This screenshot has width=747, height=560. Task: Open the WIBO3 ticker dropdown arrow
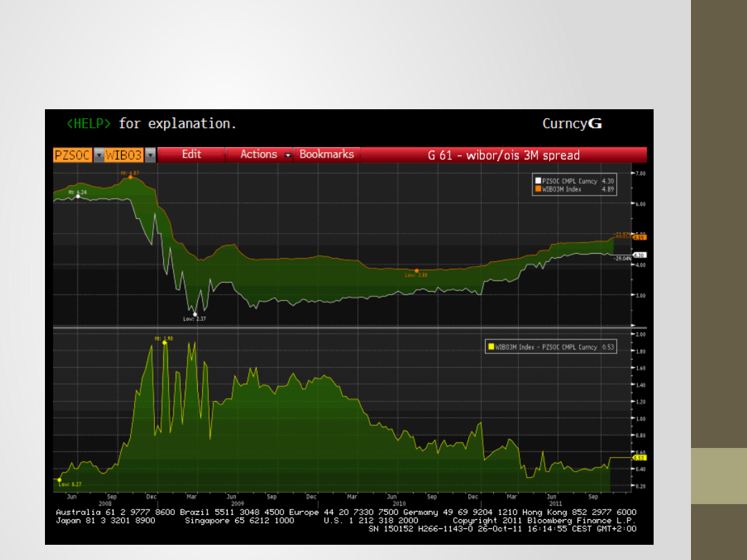tap(150, 155)
